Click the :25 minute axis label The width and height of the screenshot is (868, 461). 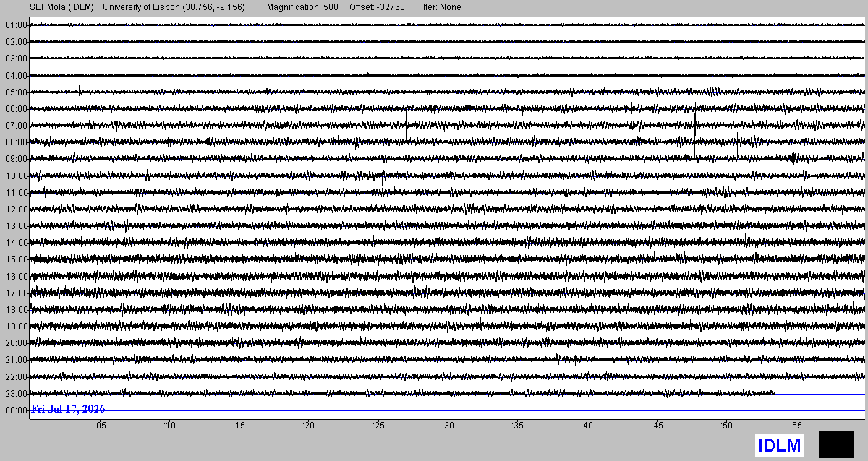378,426
